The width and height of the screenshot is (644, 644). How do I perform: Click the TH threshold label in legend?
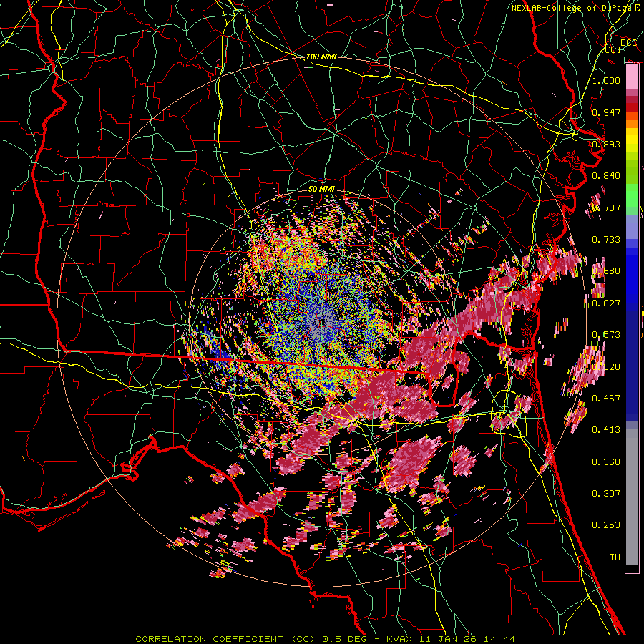615,557
